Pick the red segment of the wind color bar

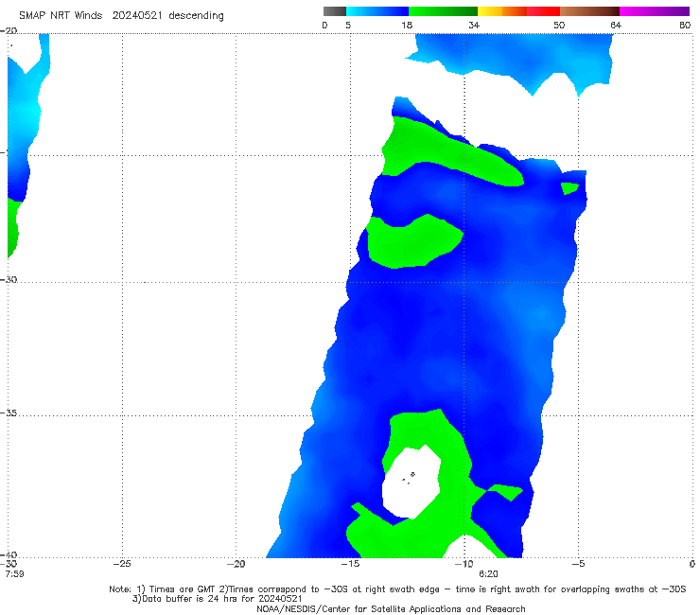coord(543,11)
